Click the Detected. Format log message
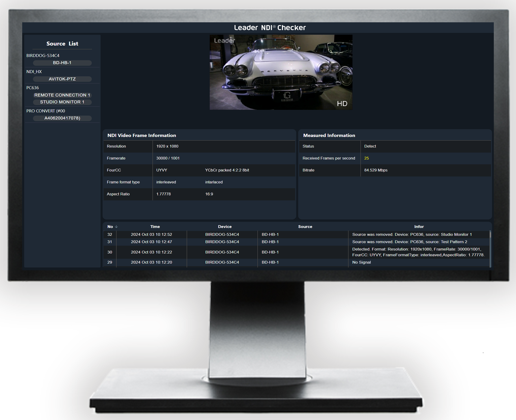This screenshot has width=516, height=420. pyautogui.click(x=418, y=252)
